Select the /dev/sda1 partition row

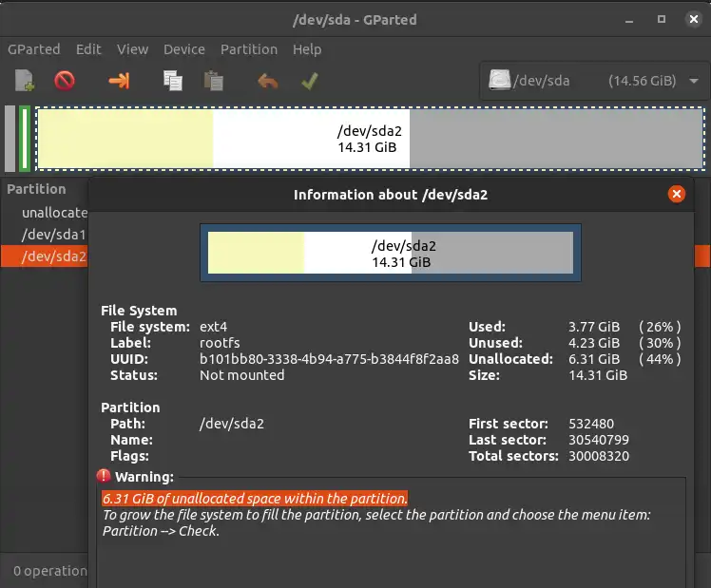point(44,235)
